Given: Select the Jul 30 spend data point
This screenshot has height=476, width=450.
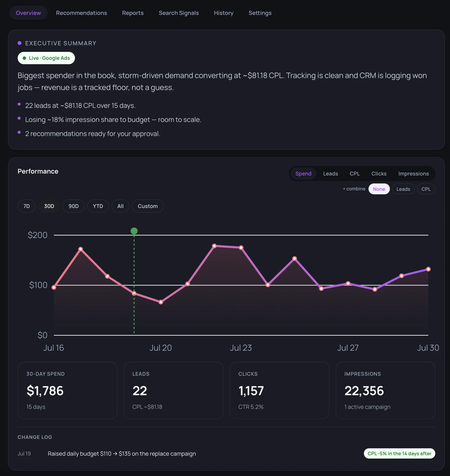Looking at the screenshot, I should [428, 269].
